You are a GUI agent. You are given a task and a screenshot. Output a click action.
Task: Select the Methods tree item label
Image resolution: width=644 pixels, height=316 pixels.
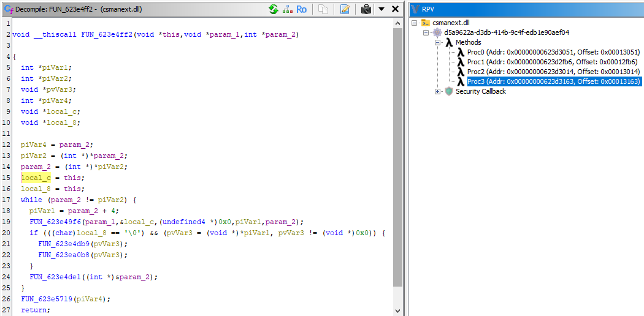click(468, 42)
